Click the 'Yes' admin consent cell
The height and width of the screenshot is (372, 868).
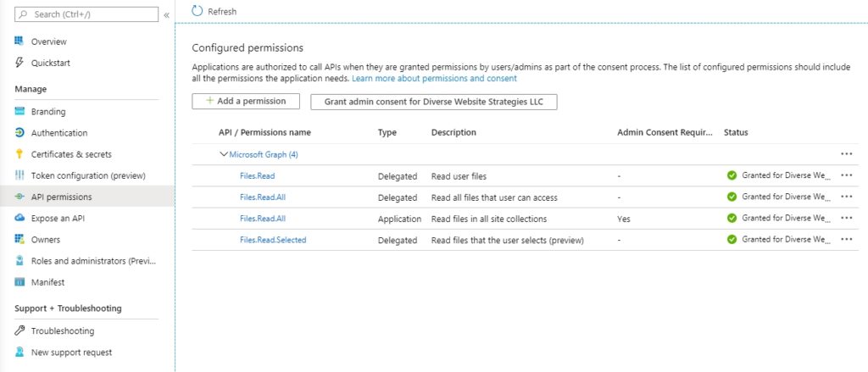pyautogui.click(x=623, y=219)
